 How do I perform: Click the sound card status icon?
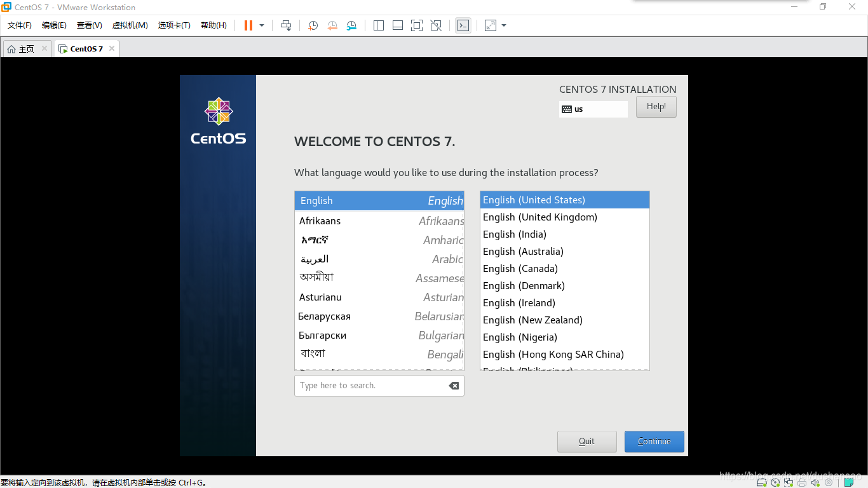815,482
